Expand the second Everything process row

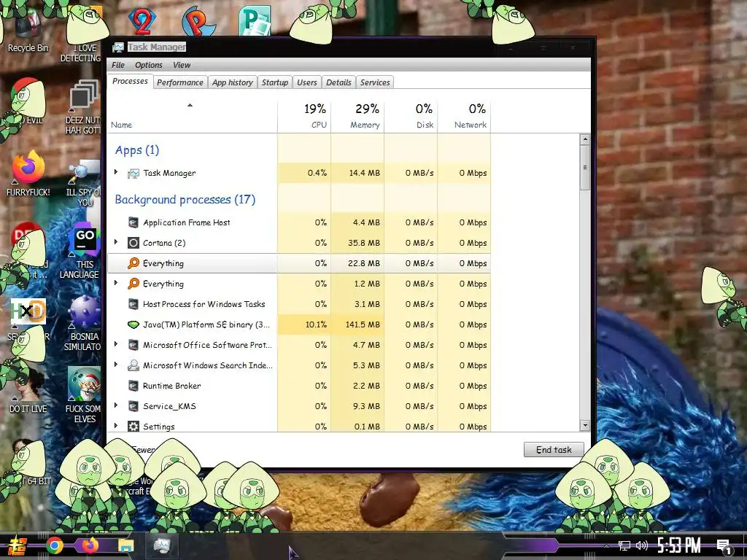(116, 284)
